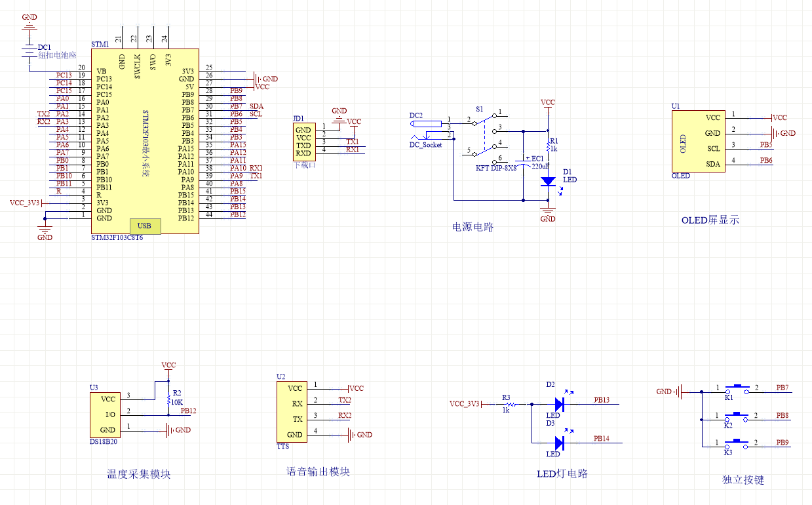Viewport: 812px width, 505px height.
Task: Click the VCC_3V3 net label beside R3
Action: click(x=464, y=404)
